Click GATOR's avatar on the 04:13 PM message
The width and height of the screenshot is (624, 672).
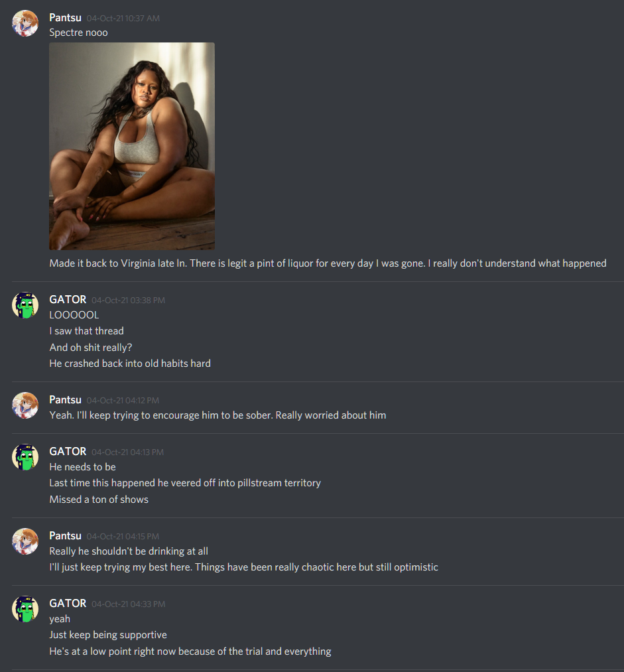click(25, 457)
